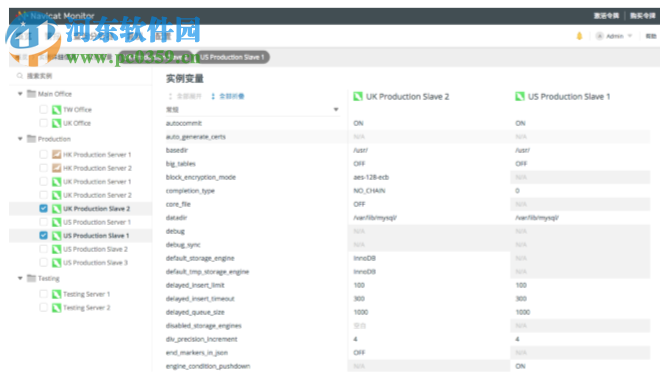
Task: Select the delayed_queue_size variable row
Action: 407,312
